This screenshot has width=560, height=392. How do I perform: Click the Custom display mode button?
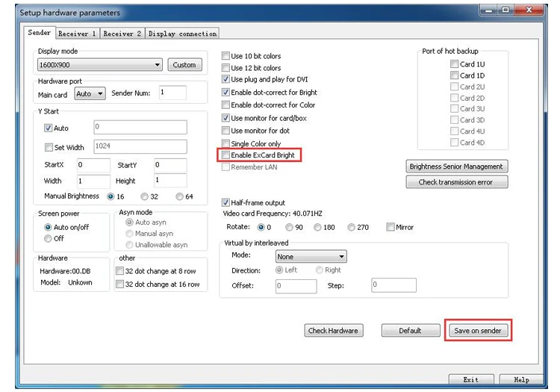[x=184, y=65]
